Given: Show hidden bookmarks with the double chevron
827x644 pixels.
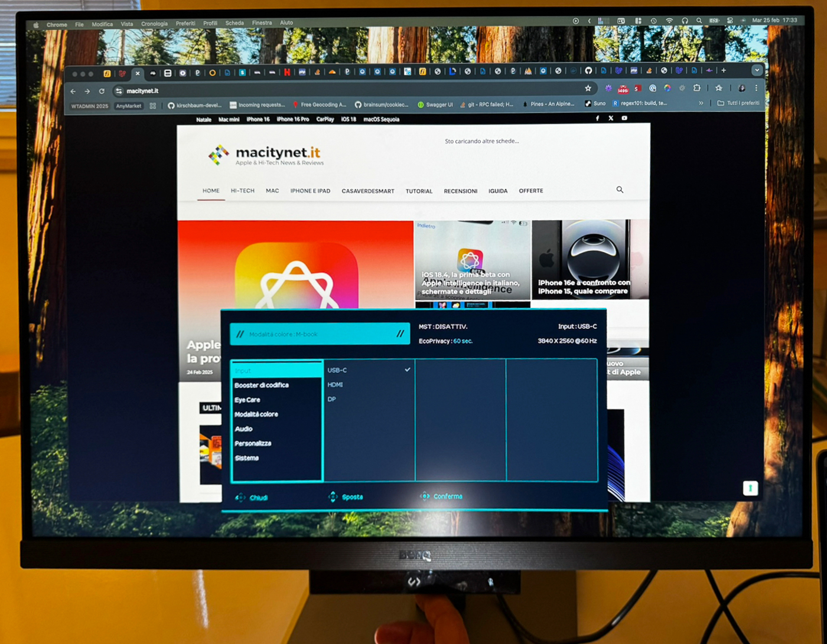Looking at the screenshot, I should tap(701, 103).
